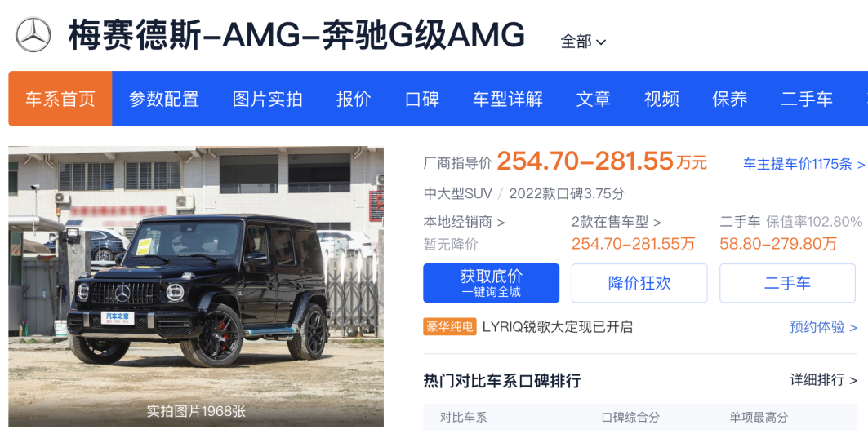The image size is (868, 438).
Task: Switch to the 参数配置 tab
Action: [164, 99]
